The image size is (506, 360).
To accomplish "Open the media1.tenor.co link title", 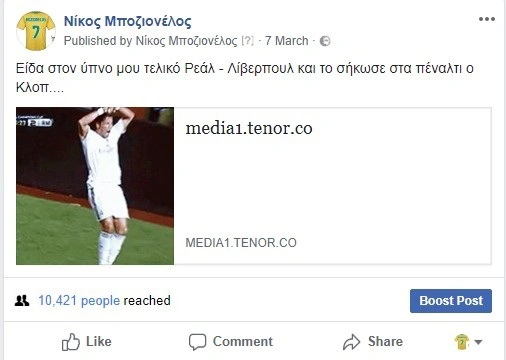I will pos(249,128).
